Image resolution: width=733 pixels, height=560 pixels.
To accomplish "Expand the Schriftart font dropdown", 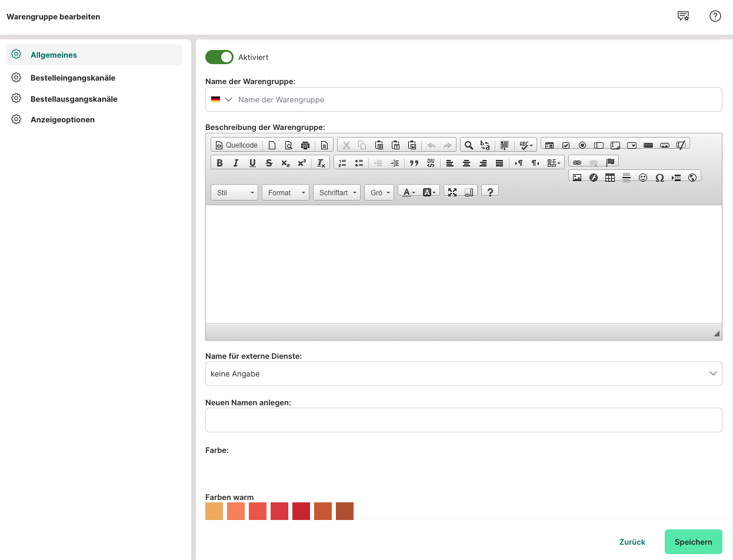I will click(x=336, y=193).
